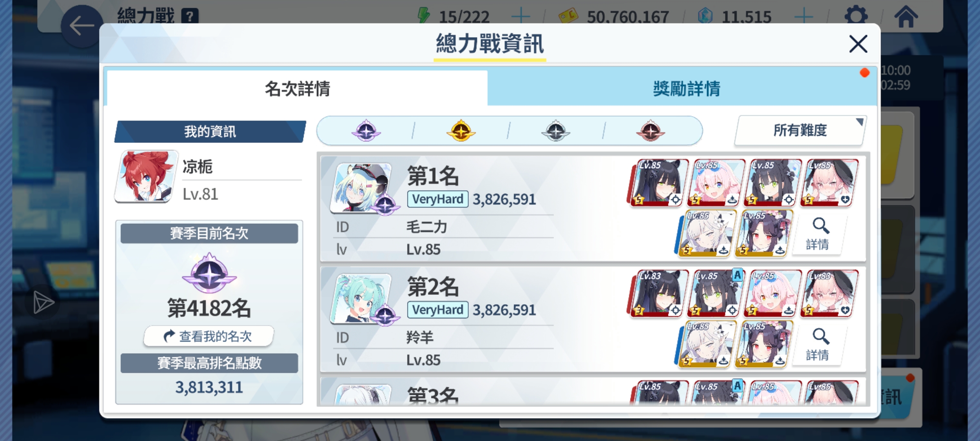Image resolution: width=980 pixels, height=441 pixels.
Task: Tap my profile avatar 凉栀
Action: point(147,176)
